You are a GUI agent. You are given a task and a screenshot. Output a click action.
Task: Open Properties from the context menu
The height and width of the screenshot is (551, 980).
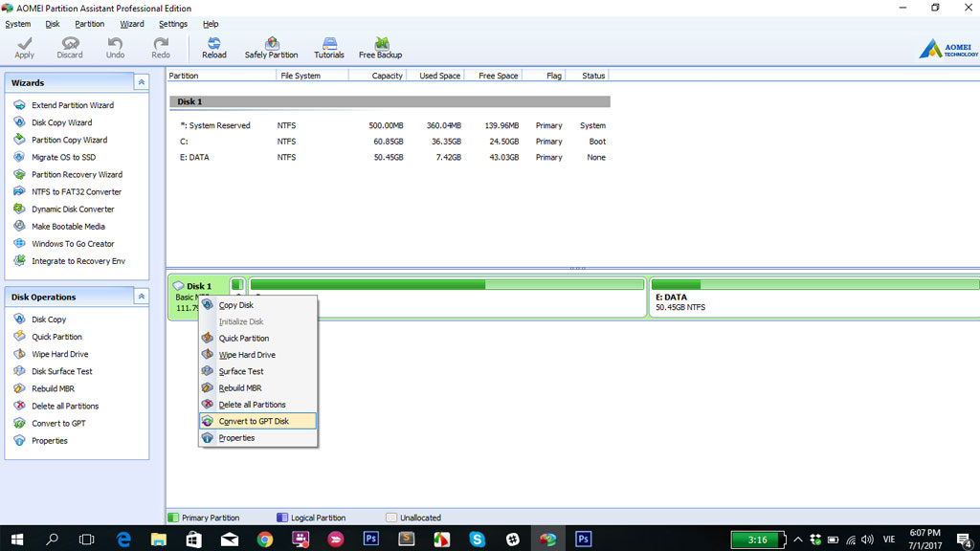257,438
